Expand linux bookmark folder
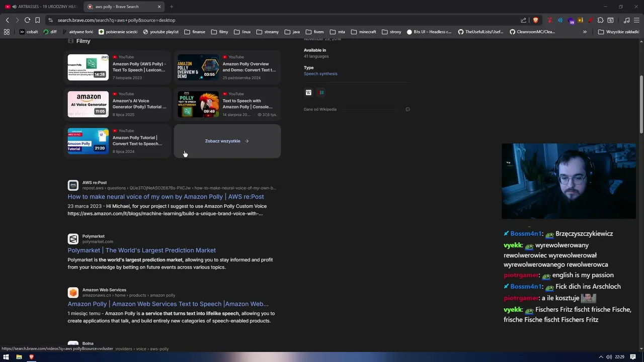The height and width of the screenshot is (362, 644). 242,32
